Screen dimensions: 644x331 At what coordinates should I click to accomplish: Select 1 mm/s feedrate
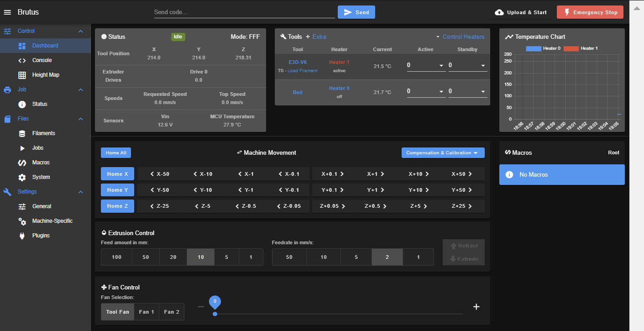(418, 257)
